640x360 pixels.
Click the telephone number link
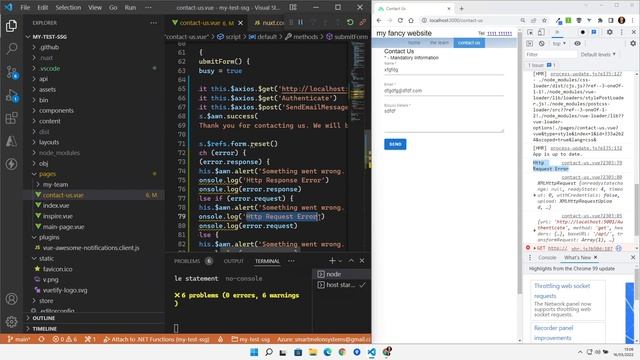pyautogui.click(x=500, y=33)
